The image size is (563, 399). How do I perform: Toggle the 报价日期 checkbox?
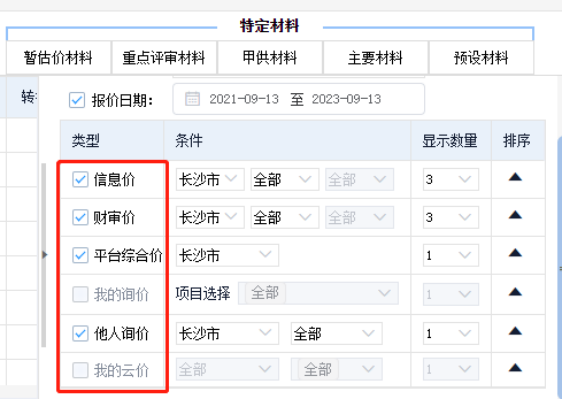(x=77, y=100)
